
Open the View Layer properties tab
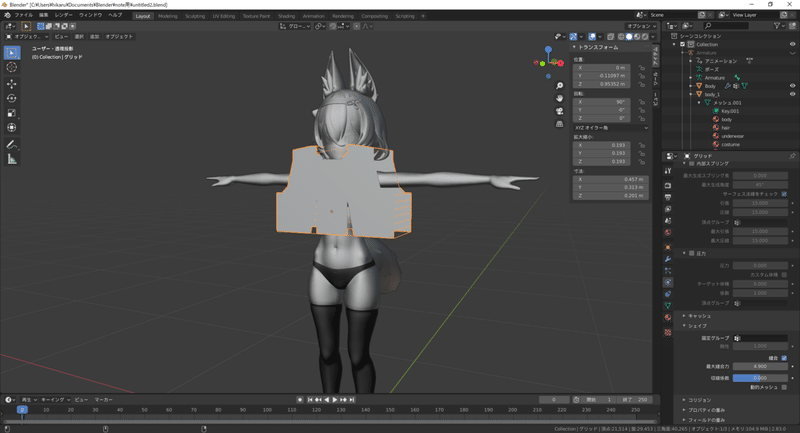click(x=668, y=209)
